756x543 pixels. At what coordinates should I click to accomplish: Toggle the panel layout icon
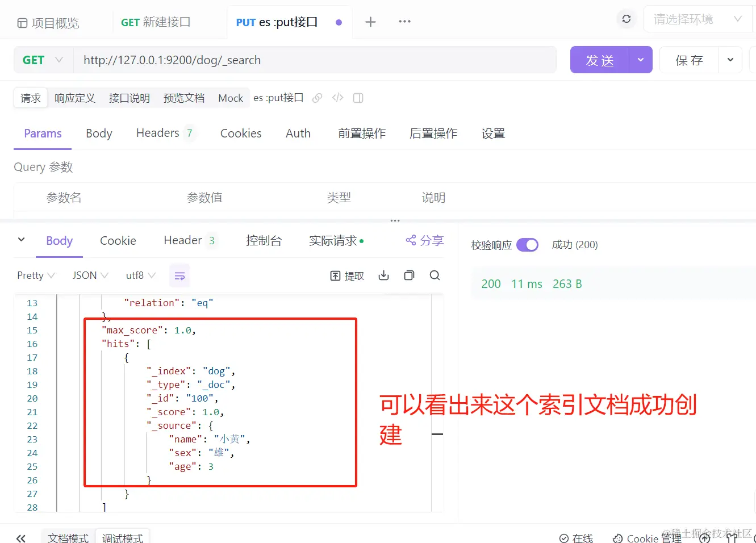point(358,98)
